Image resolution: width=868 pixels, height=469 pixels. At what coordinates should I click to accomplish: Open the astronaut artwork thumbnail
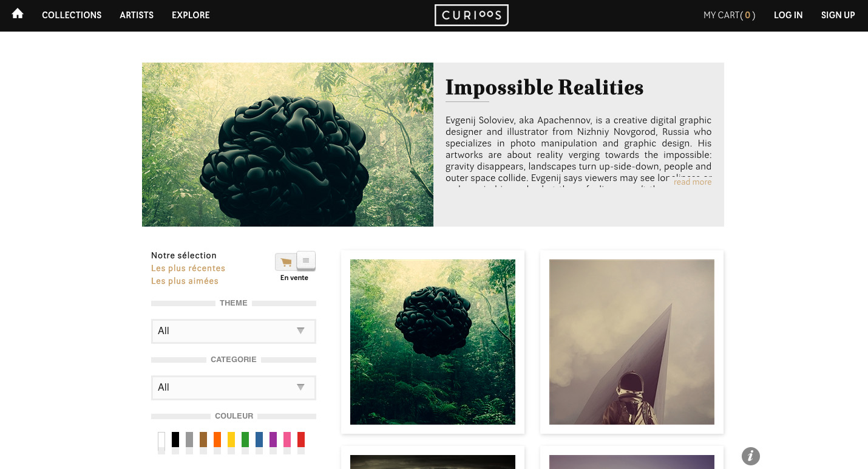coord(632,342)
